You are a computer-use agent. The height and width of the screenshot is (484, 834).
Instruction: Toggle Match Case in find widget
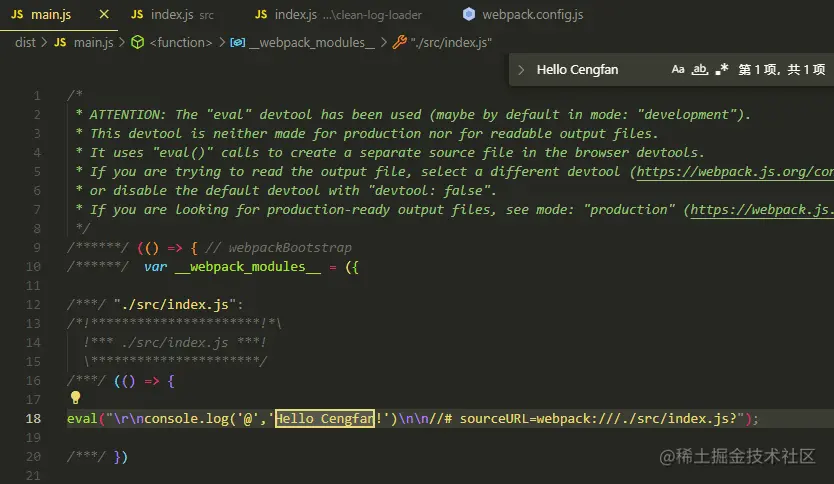point(678,70)
